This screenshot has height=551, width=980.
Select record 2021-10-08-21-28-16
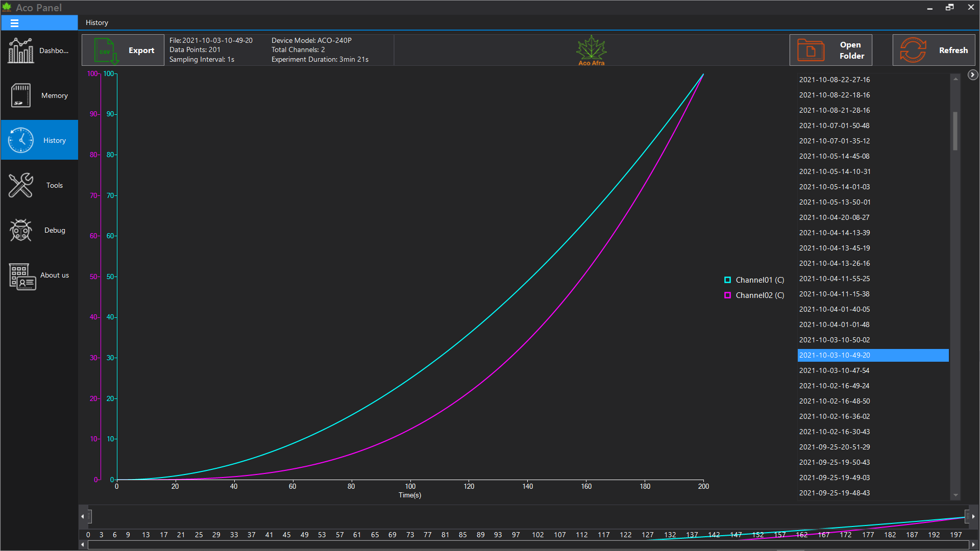(873, 110)
